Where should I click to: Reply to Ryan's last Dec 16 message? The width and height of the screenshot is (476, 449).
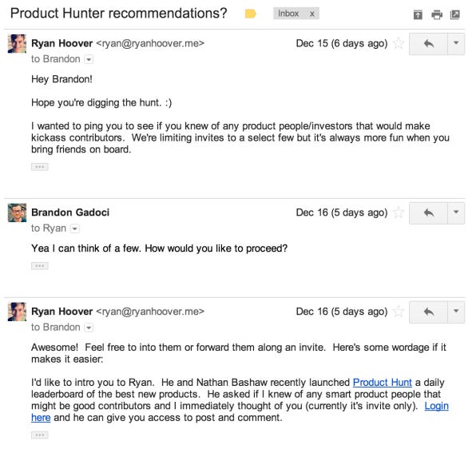pos(428,312)
